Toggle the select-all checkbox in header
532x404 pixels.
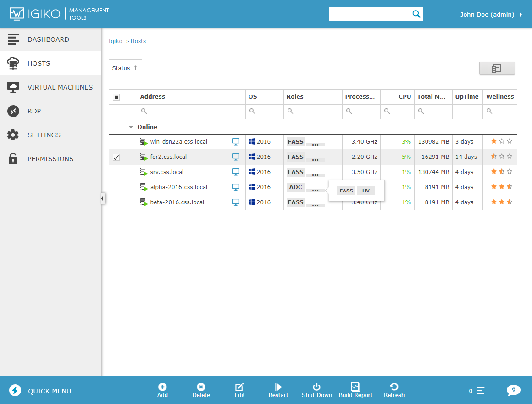click(116, 97)
